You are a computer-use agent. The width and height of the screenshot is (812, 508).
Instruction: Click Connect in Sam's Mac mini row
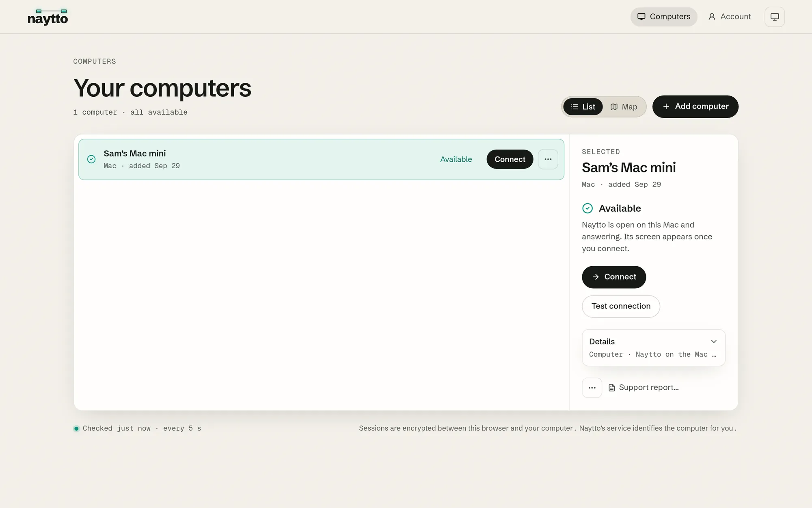510,159
